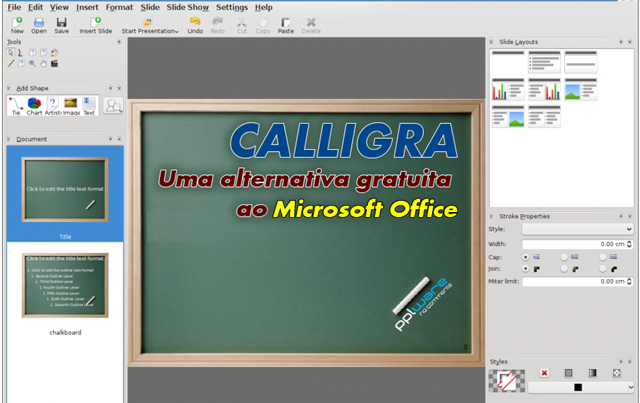Open the Start Presentation dropdown
The image size is (640, 403).
coord(150,25)
